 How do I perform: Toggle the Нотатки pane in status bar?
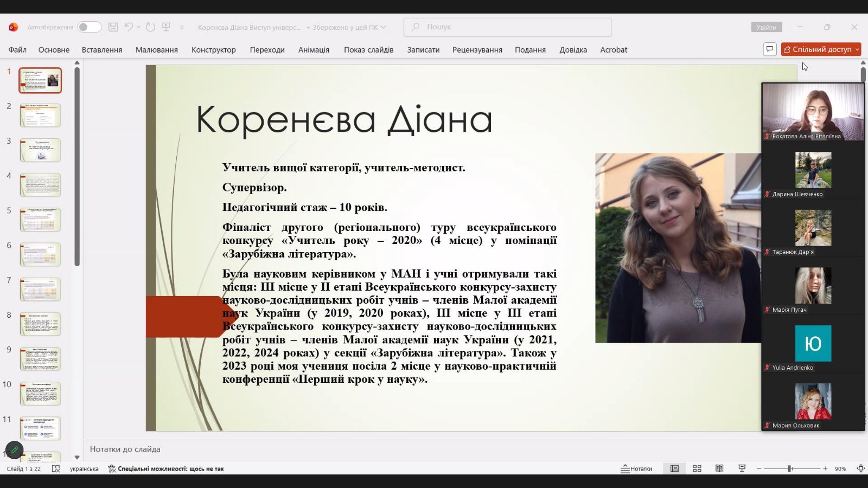click(636, 468)
